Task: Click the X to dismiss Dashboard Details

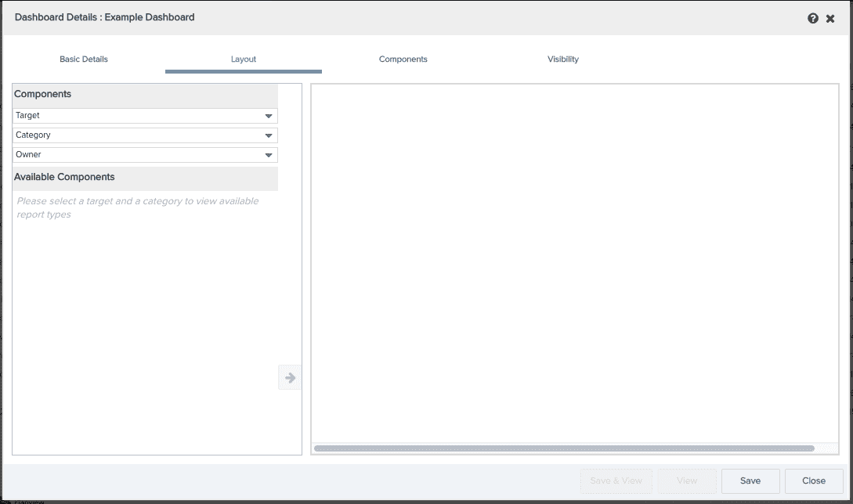Action: coord(830,18)
